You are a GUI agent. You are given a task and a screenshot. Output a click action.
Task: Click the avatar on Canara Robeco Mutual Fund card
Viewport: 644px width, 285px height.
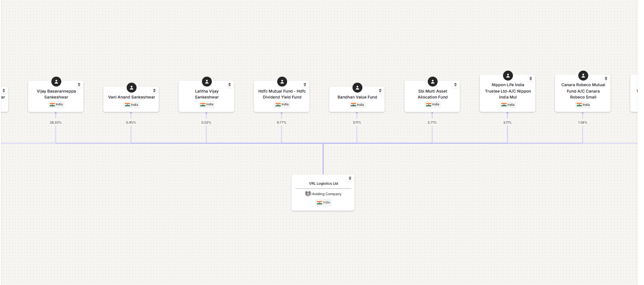[583, 75]
